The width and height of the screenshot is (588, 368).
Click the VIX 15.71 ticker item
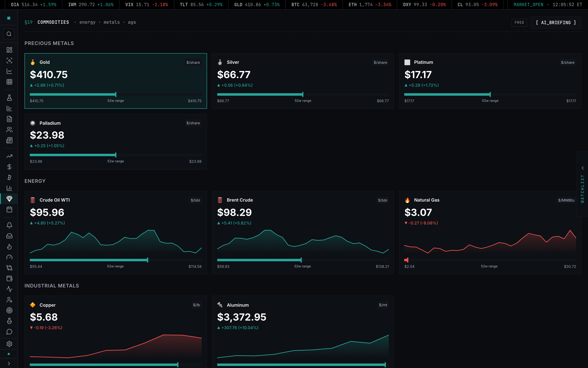pos(147,5)
